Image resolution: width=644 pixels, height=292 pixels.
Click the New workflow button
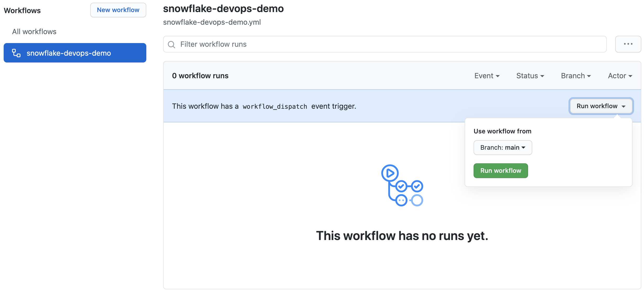(x=118, y=10)
